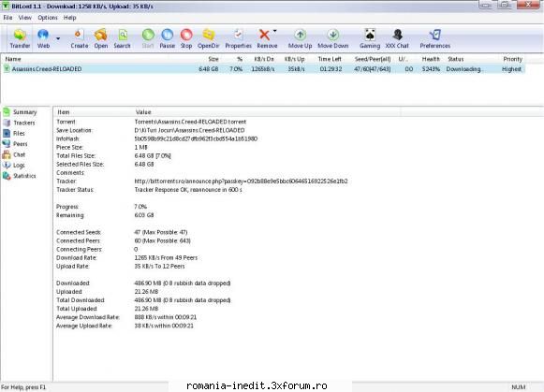Sort by Seed/Peer[all] column header
The width and height of the screenshot is (544, 392).
coord(373,59)
